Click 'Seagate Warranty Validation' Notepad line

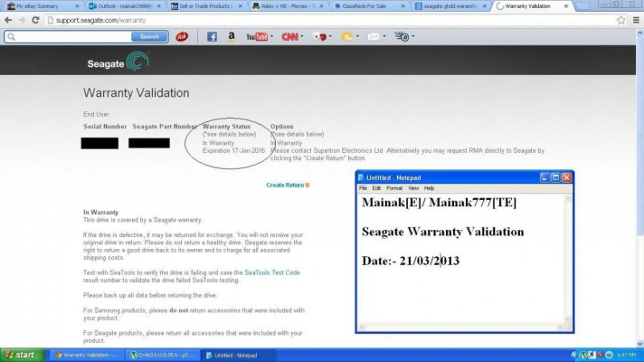pos(443,232)
